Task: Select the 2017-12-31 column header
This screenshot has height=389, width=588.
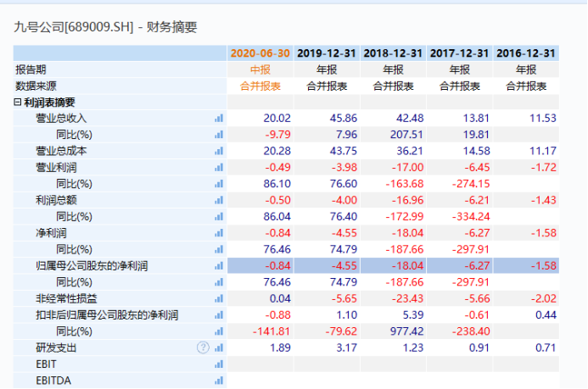Action: pyautogui.click(x=459, y=53)
